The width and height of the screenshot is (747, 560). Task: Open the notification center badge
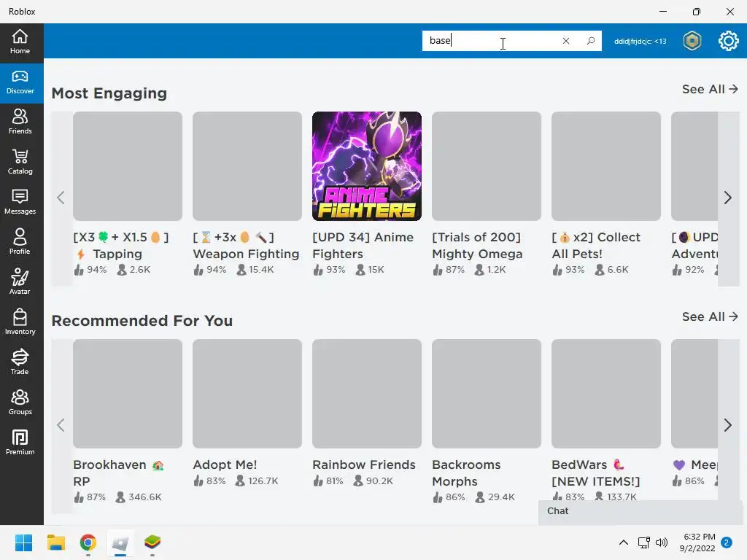pos(727,542)
